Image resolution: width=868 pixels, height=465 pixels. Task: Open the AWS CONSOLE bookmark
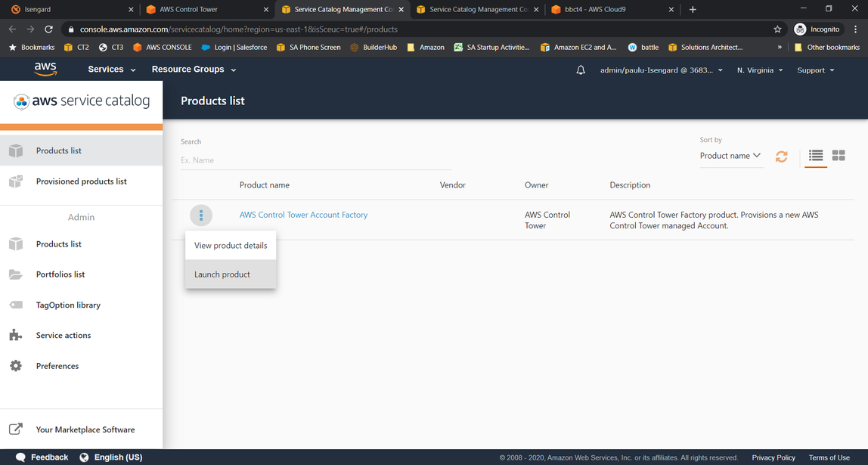click(163, 48)
